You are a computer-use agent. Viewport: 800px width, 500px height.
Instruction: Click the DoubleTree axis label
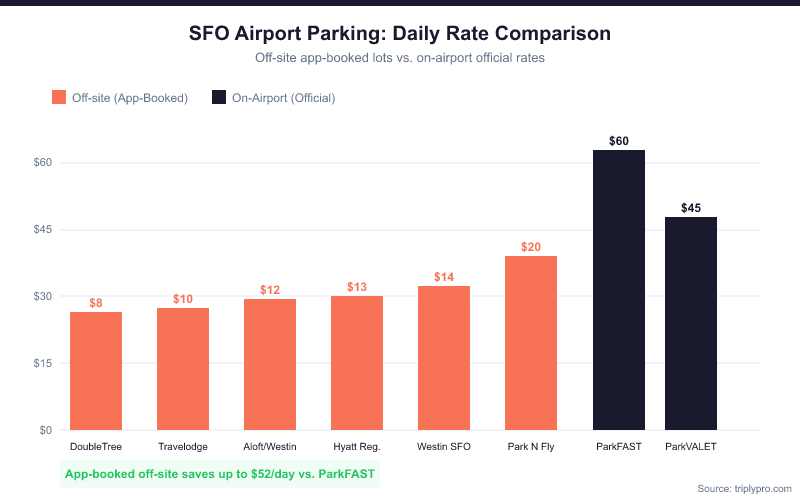click(x=96, y=446)
